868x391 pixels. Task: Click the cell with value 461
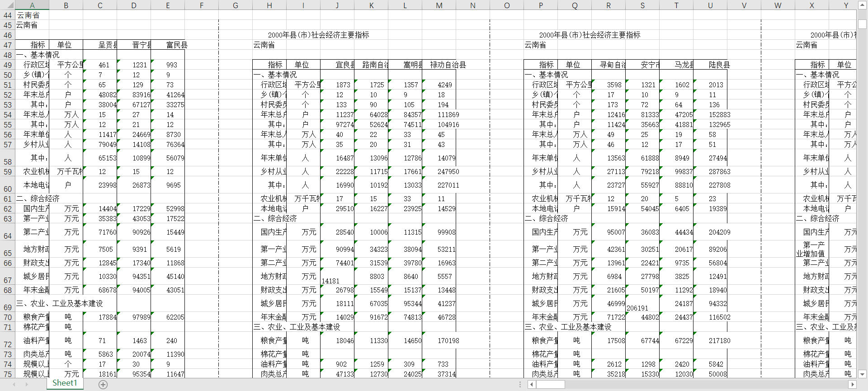[x=100, y=65]
